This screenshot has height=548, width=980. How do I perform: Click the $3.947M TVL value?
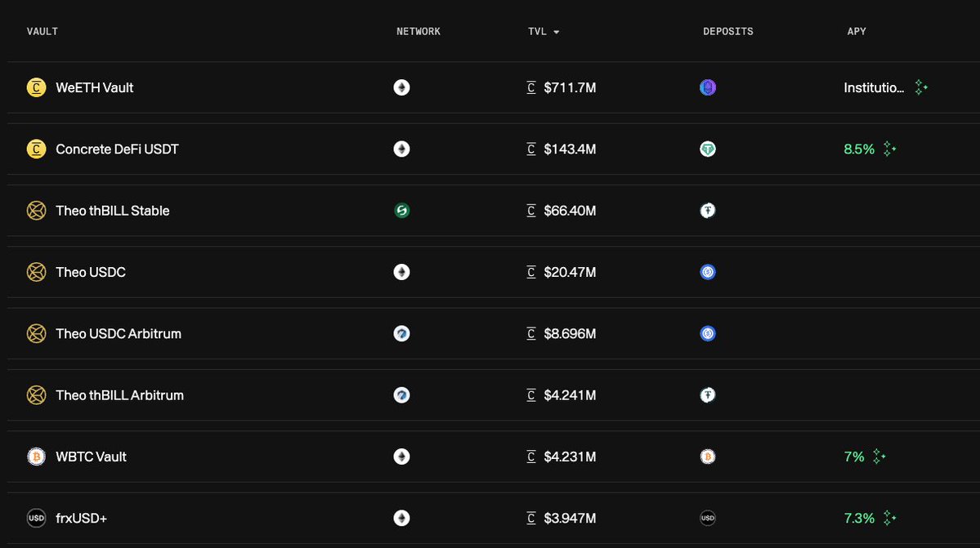[570, 518]
